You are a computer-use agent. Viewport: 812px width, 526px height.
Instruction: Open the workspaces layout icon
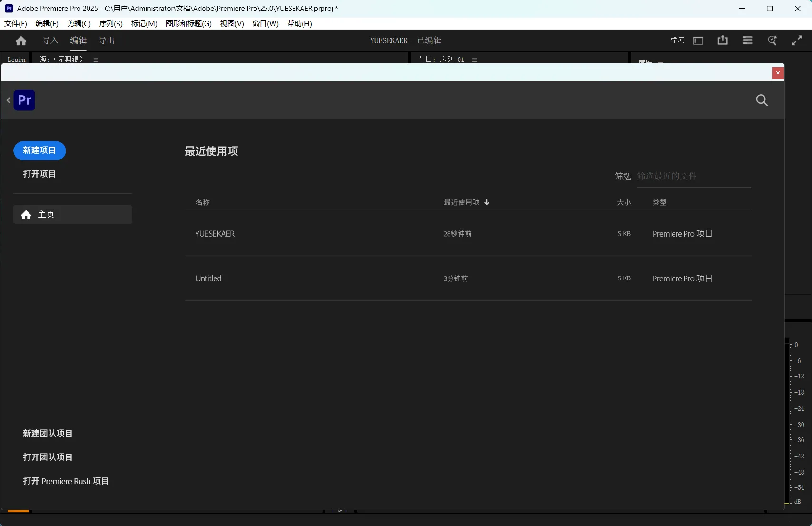(698, 40)
